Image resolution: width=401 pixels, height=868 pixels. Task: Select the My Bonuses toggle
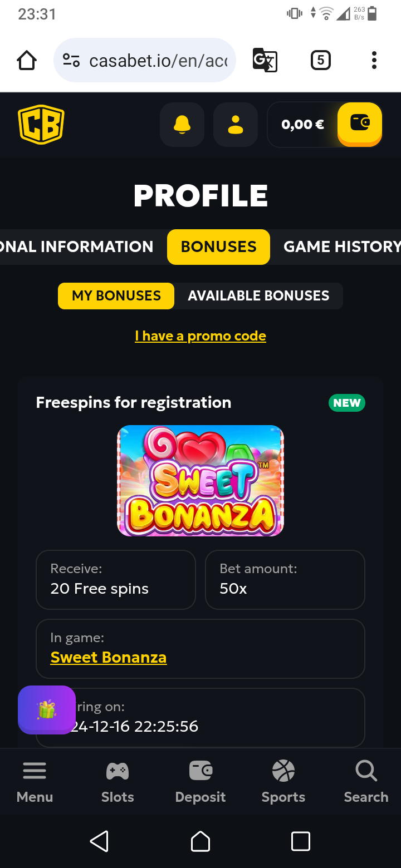tap(116, 295)
